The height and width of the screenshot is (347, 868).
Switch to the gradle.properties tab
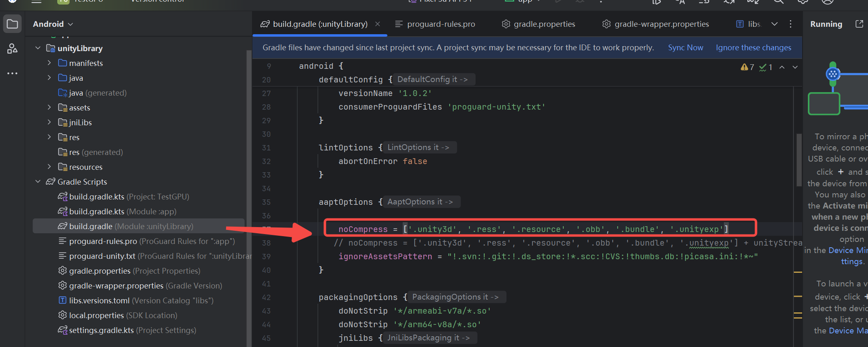(539, 24)
